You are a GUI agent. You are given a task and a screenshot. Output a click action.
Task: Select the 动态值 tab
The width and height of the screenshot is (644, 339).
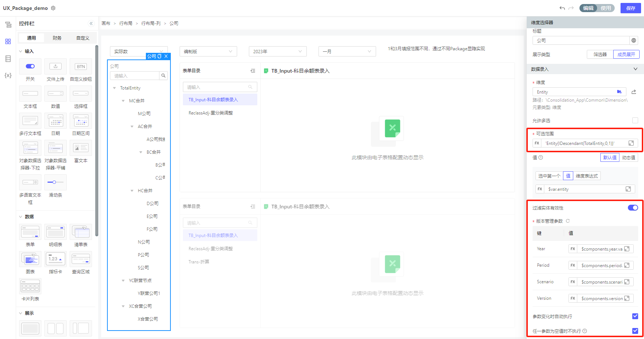[628, 157]
